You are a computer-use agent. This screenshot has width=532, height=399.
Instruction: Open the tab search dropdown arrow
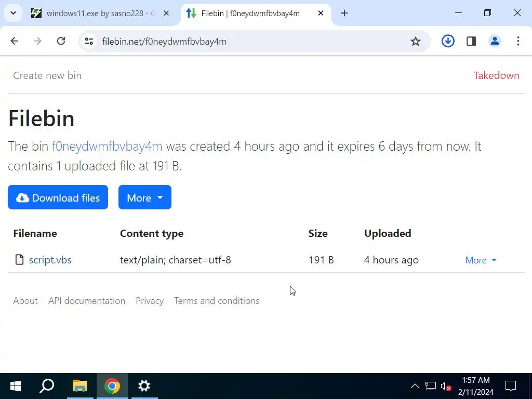coord(13,13)
